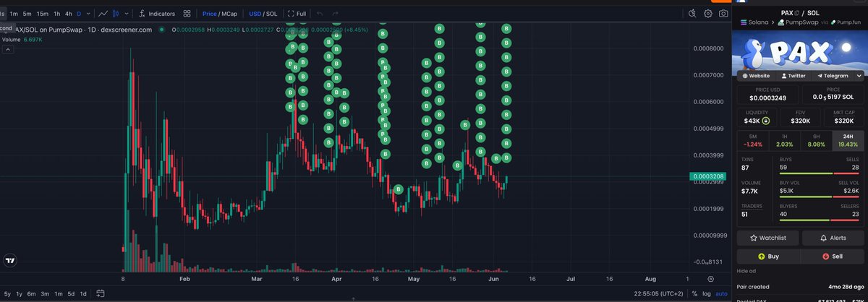
Task: Toggle chart to Price display
Action: (209, 13)
